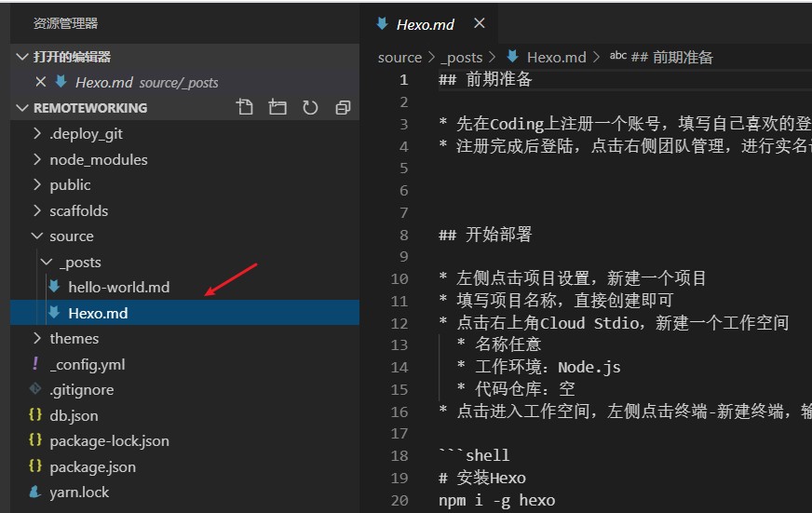Image resolution: width=812 pixels, height=513 pixels.
Task: Click the New Folder icon in explorer header
Action: (x=277, y=107)
